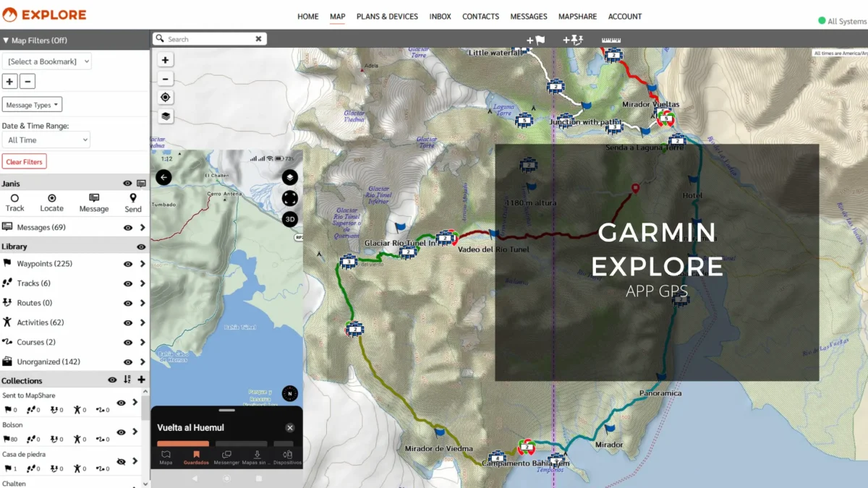Add a bookmark with the plus button

point(10,82)
